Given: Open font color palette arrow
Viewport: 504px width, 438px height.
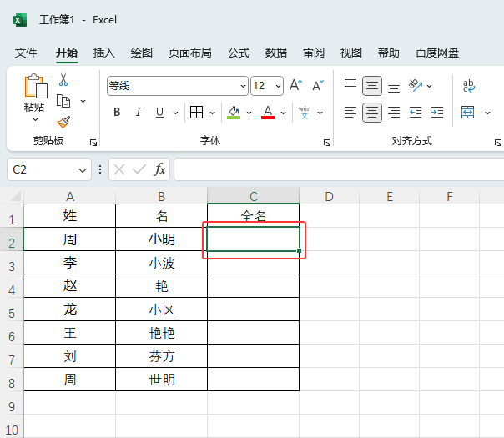Looking at the screenshot, I should [283, 113].
